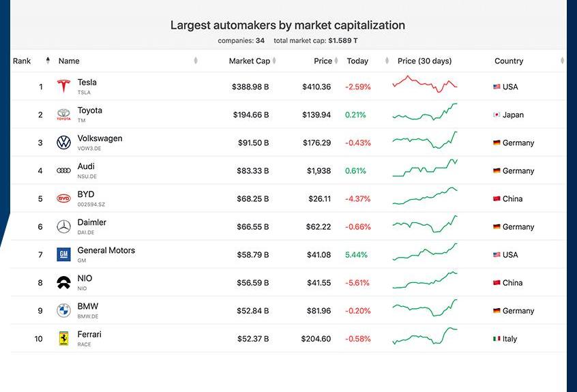Click Volkswagen ticker VOW3.DE
This screenshot has width=577, height=392.
click(89, 149)
